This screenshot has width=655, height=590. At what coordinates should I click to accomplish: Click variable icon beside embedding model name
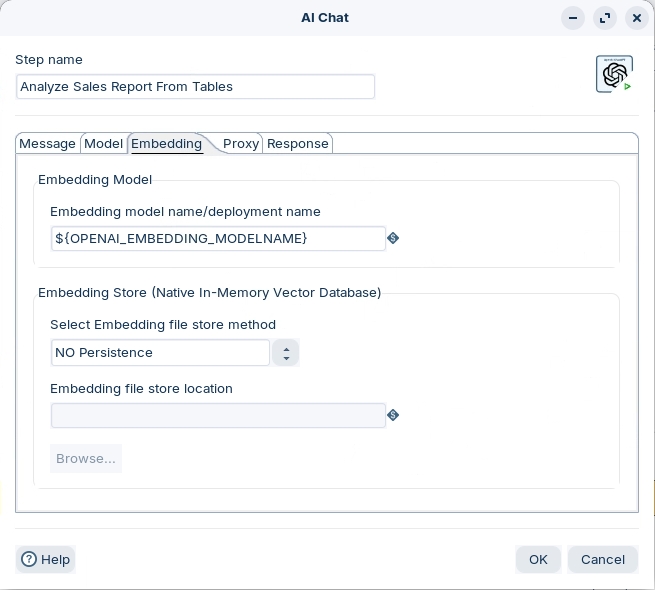(393, 238)
